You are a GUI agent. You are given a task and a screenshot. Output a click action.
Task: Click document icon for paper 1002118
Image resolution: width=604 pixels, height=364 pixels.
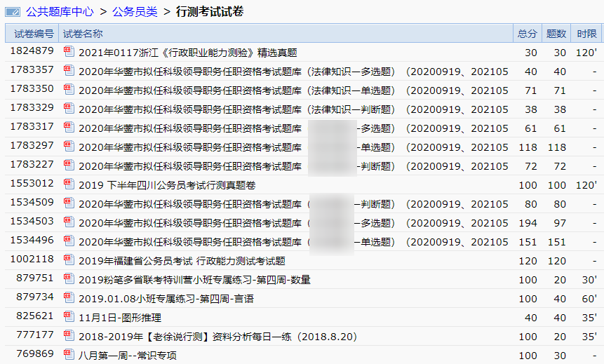69,259
